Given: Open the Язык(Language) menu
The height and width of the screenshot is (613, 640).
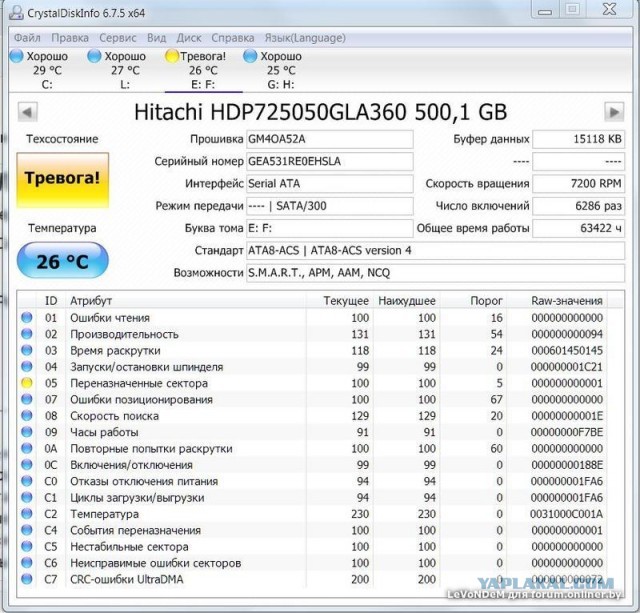Looking at the screenshot, I should point(305,38).
